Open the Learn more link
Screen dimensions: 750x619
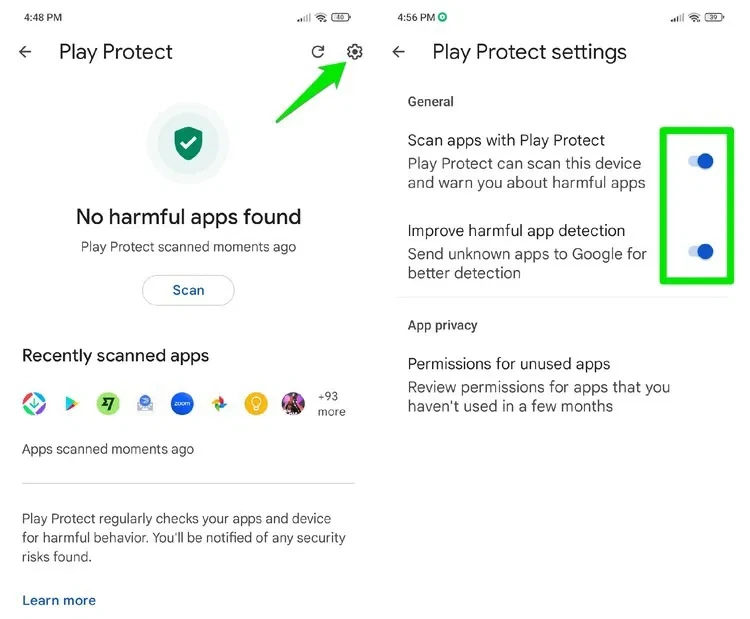tap(59, 600)
